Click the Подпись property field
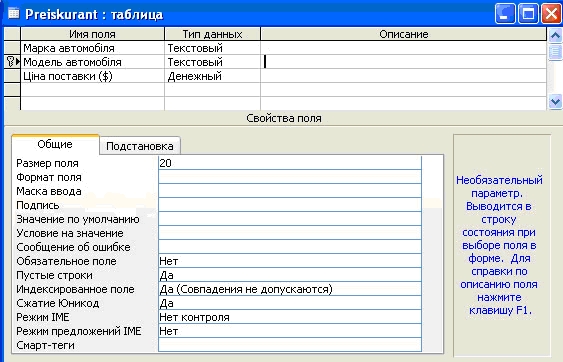This screenshot has height=362, width=563. click(x=290, y=205)
